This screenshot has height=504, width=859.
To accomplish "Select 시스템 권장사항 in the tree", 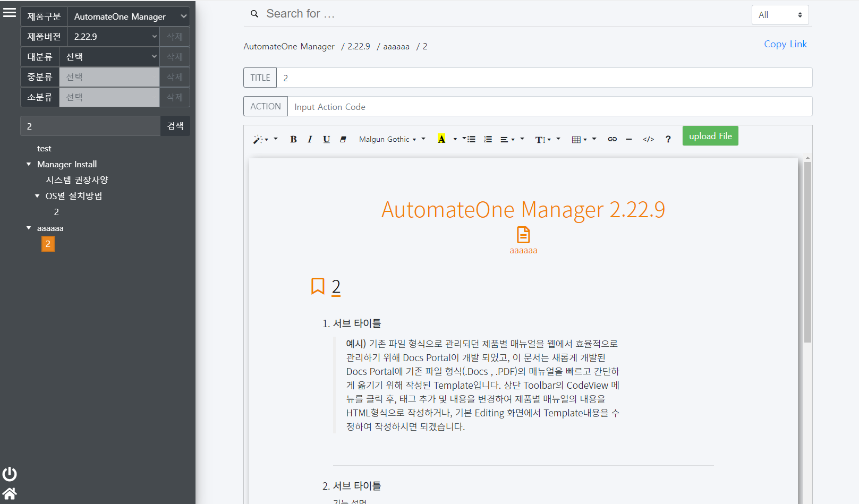I will click(76, 180).
